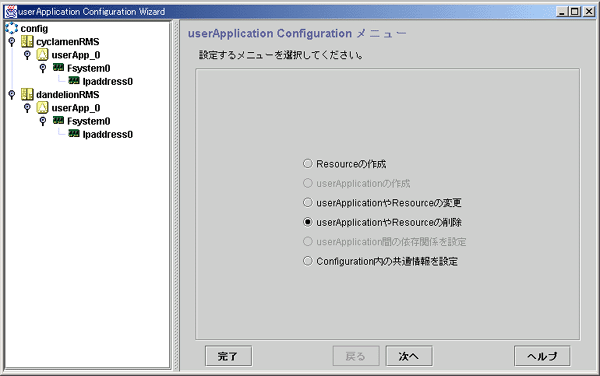Viewport: 600px width, 376px height.
Task: Collapse the dandelionRMS tree node
Action: coord(12,94)
